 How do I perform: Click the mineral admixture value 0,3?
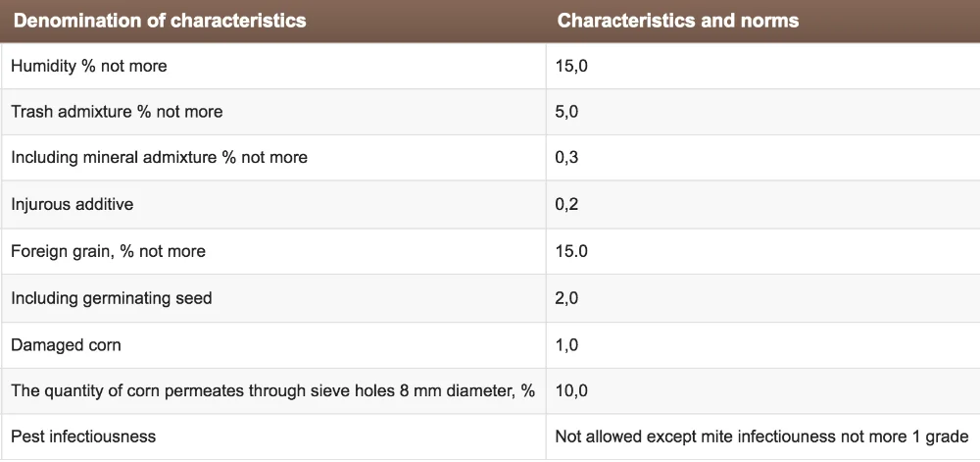[x=566, y=157]
